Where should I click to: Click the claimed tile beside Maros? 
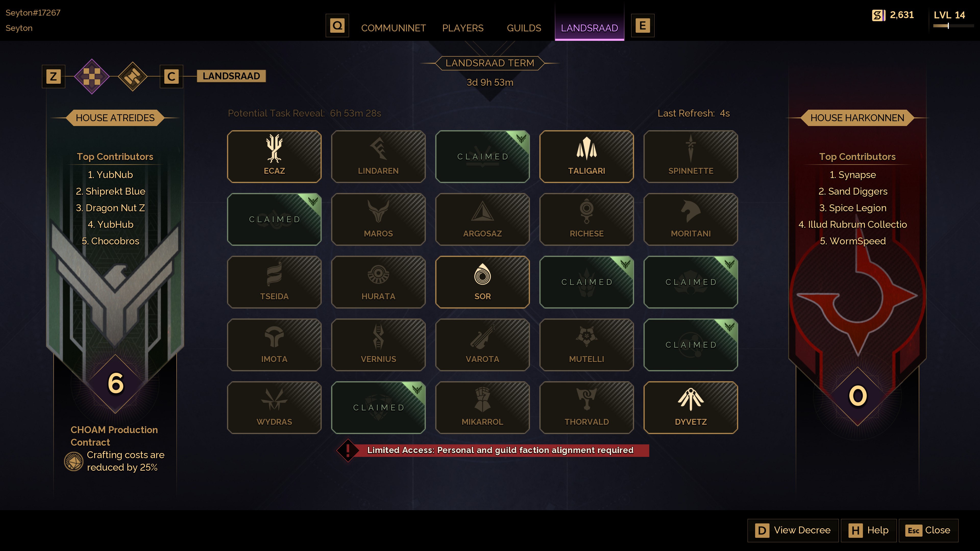pyautogui.click(x=274, y=219)
